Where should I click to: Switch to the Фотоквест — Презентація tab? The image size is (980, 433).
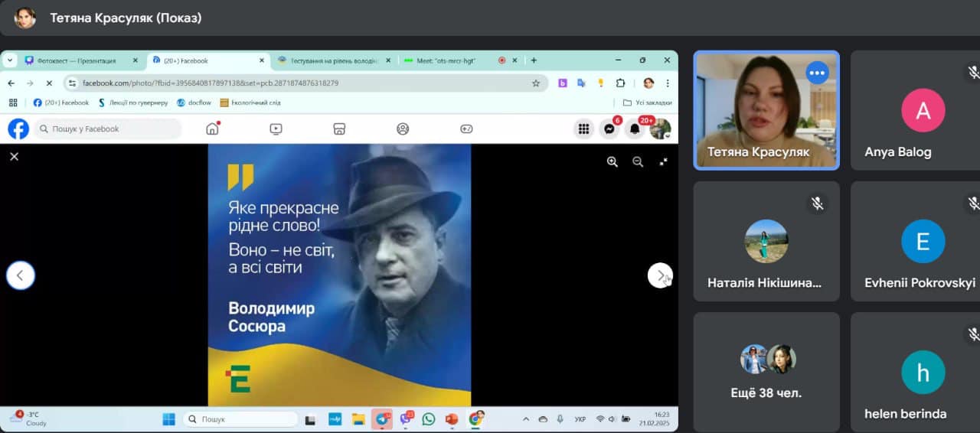[77, 60]
